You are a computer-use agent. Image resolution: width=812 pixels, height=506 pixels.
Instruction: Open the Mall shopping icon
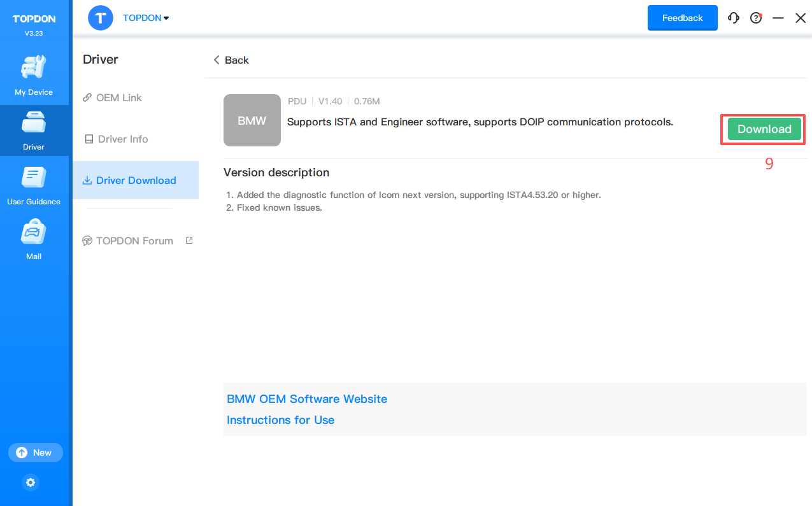point(34,233)
